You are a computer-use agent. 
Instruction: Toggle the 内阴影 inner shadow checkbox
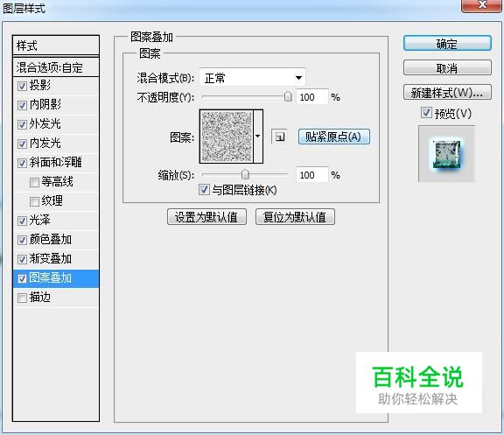click(x=22, y=105)
